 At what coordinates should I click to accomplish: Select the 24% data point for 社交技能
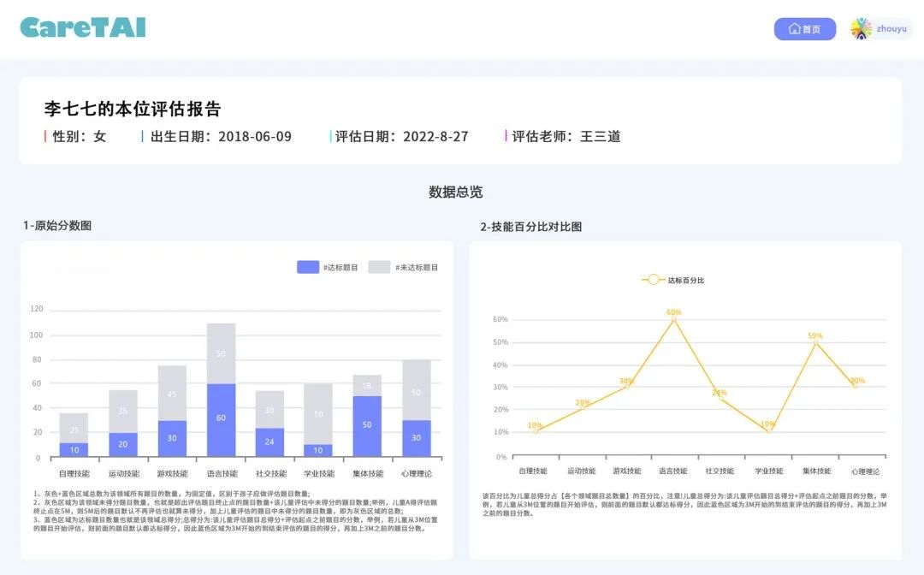coord(720,400)
